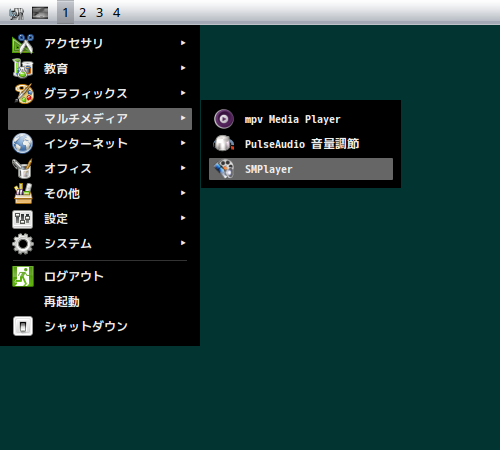Click the その他 toolbox icon
The height and width of the screenshot is (450, 500).
[23, 193]
